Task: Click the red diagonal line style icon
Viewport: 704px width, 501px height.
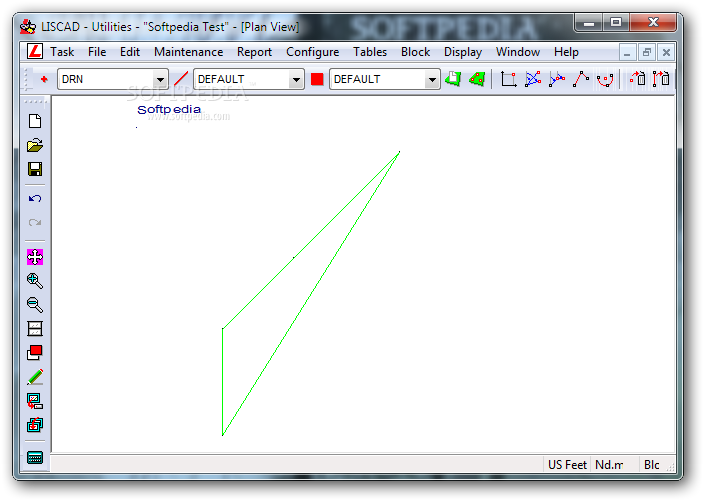Action: [x=181, y=79]
